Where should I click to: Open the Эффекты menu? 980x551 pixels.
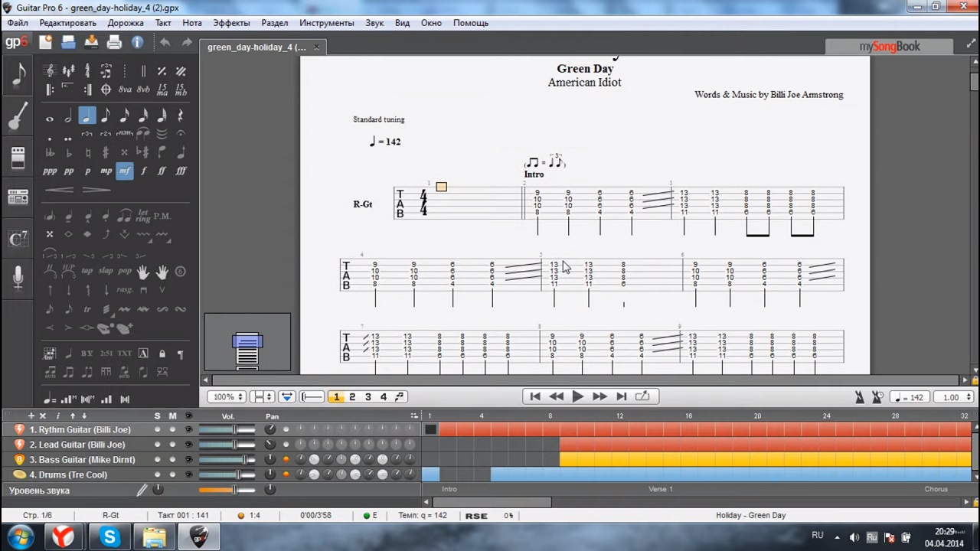(x=231, y=23)
